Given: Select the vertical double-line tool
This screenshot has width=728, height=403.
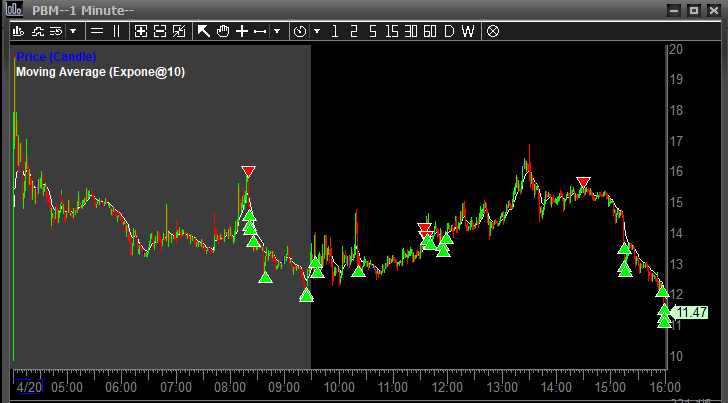Looking at the screenshot, I should click(117, 32).
